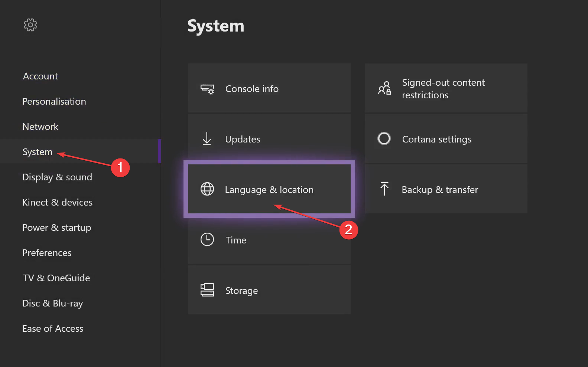Image resolution: width=588 pixels, height=367 pixels.
Task: Click the Time clock icon
Action: click(x=207, y=239)
